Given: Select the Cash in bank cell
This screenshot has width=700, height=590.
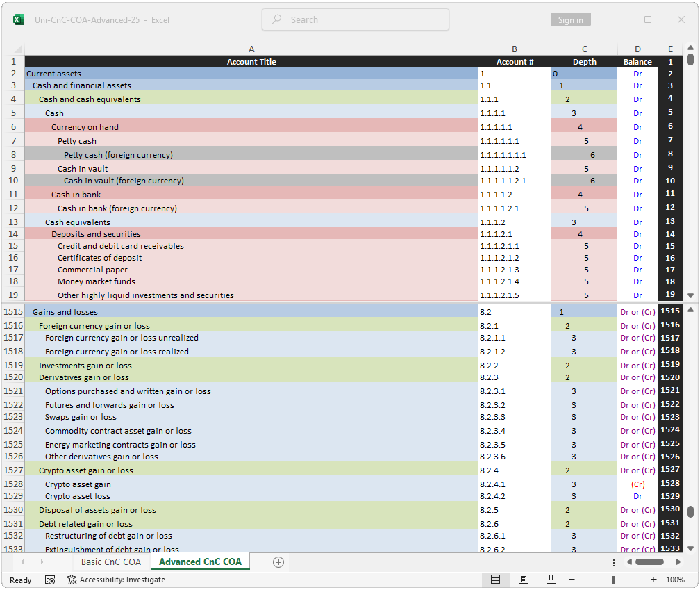Looking at the screenshot, I should [x=251, y=195].
